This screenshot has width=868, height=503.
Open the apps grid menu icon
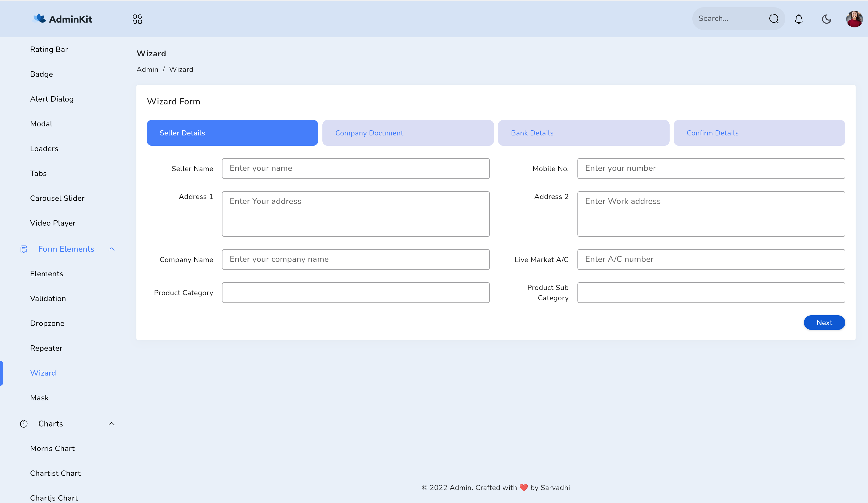pos(137,19)
